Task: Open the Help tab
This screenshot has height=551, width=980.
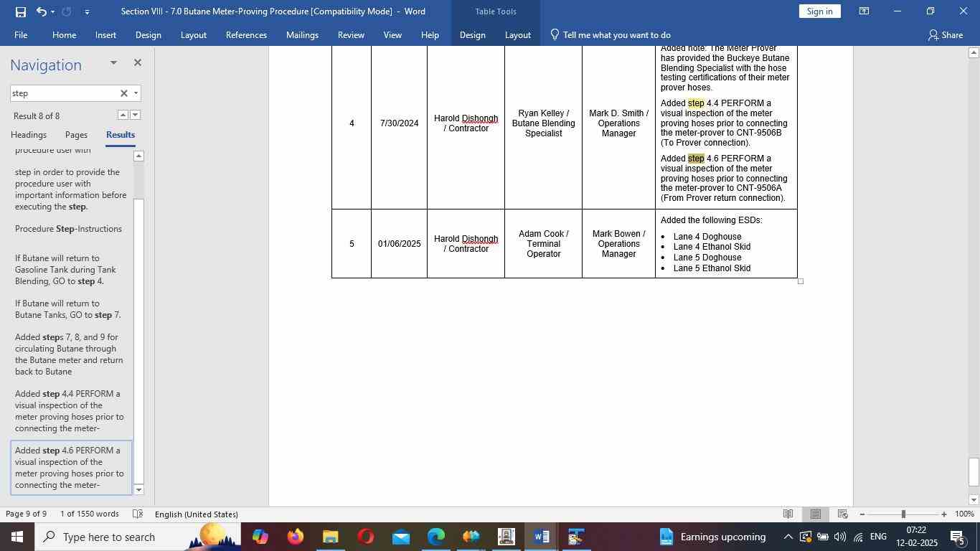Action: pos(430,34)
